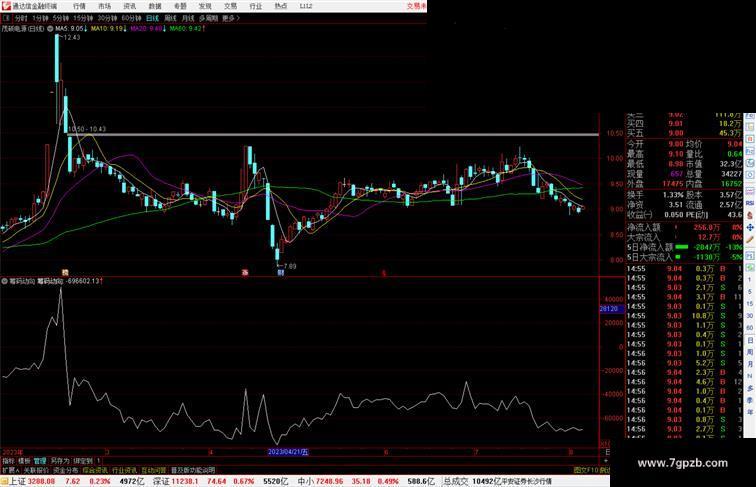Expand the 更多 > period options
Viewport: 756px width, 487px height.
231,18
